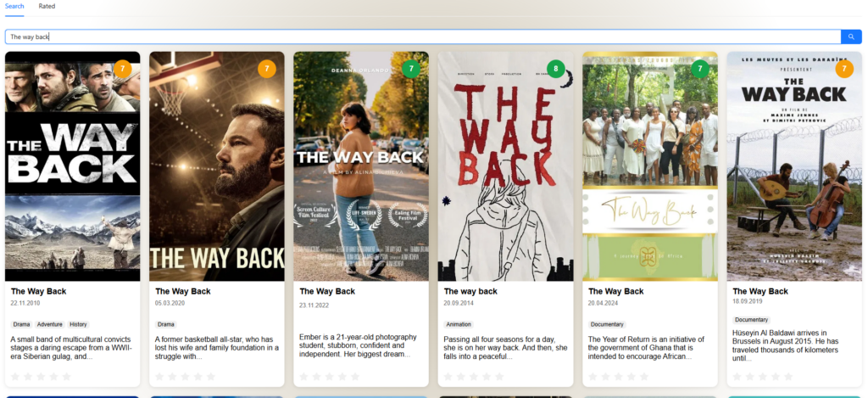Image resolution: width=868 pixels, height=398 pixels.
Task: Click the green rating badge showing 8
Action: (555, 69)
